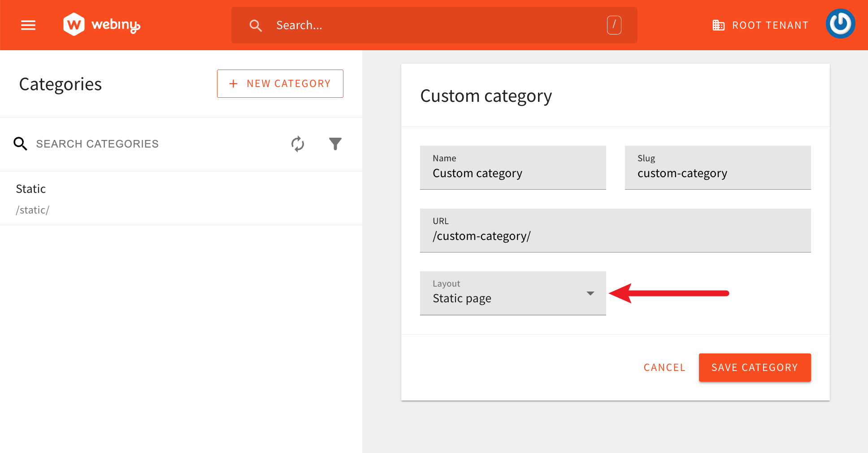Focus the Name input field
Image resolution: width=868 pixels, height=453 pixels.
point(512,173)
